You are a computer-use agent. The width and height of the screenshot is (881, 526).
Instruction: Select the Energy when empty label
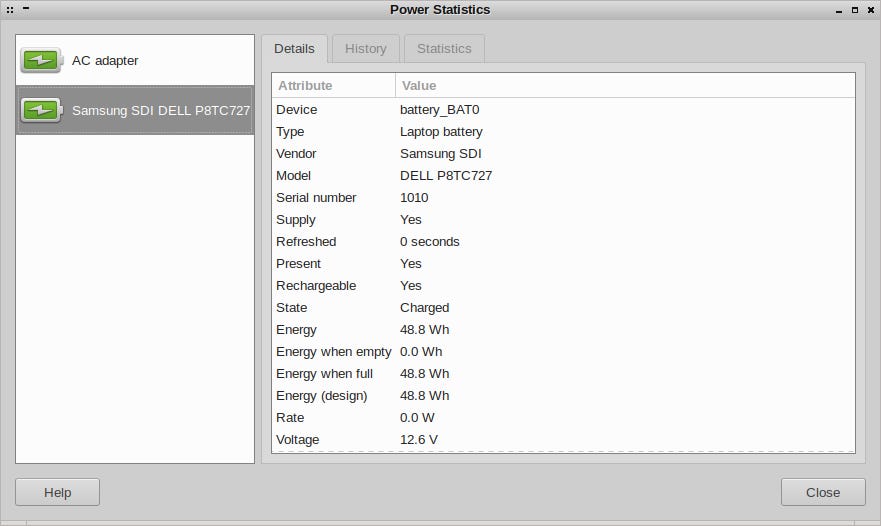334,352
